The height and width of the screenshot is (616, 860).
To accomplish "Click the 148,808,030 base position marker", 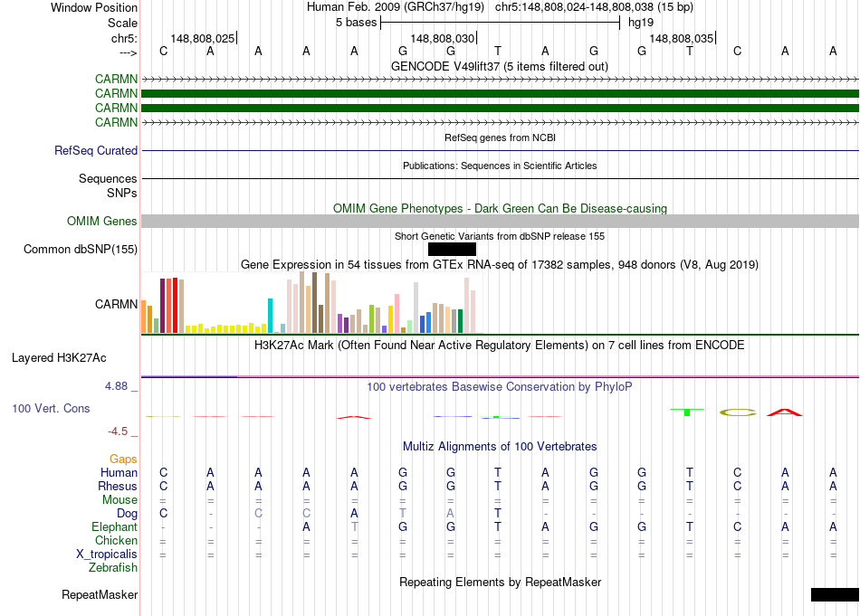I will (443, 39).
